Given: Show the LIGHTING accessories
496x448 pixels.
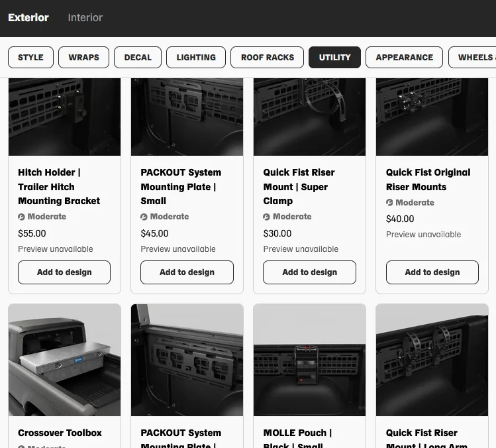Looking at the screenshot, I should pos(196,57).
